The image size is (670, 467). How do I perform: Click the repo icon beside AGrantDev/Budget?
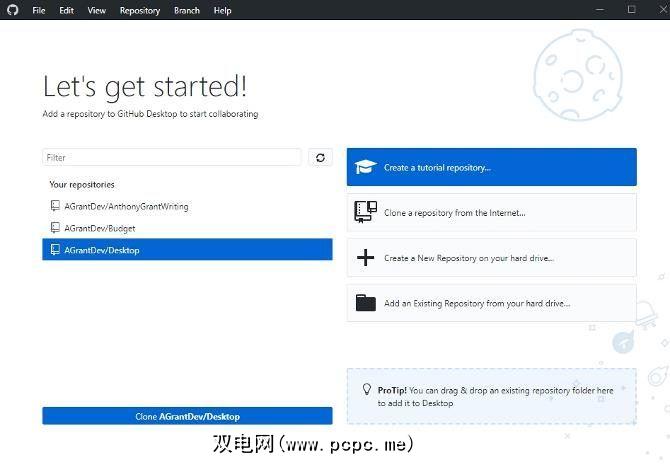pos(55,228)
